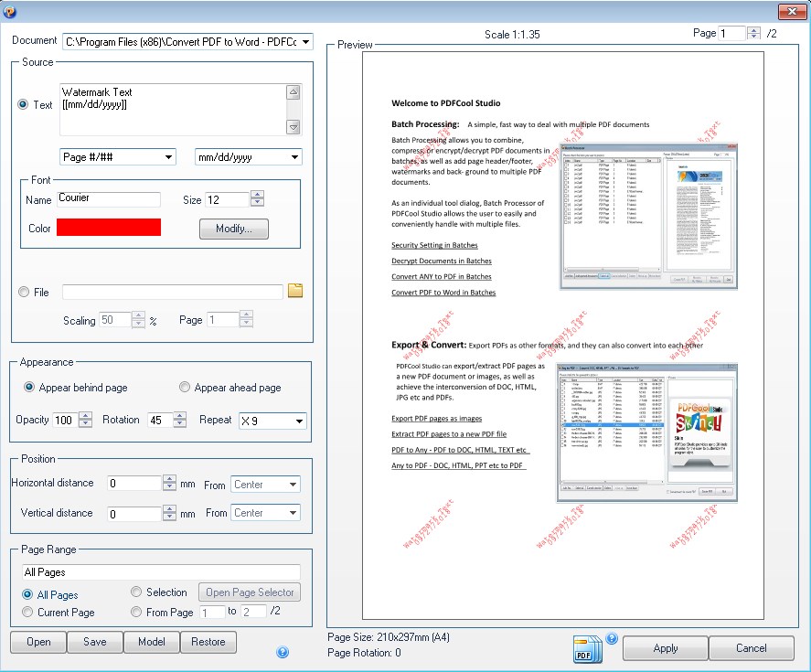Viewport: 811px width, 672px height.
Task: Click 'Convert PDF to Word in Batches' text
Action: coord(443,293)
